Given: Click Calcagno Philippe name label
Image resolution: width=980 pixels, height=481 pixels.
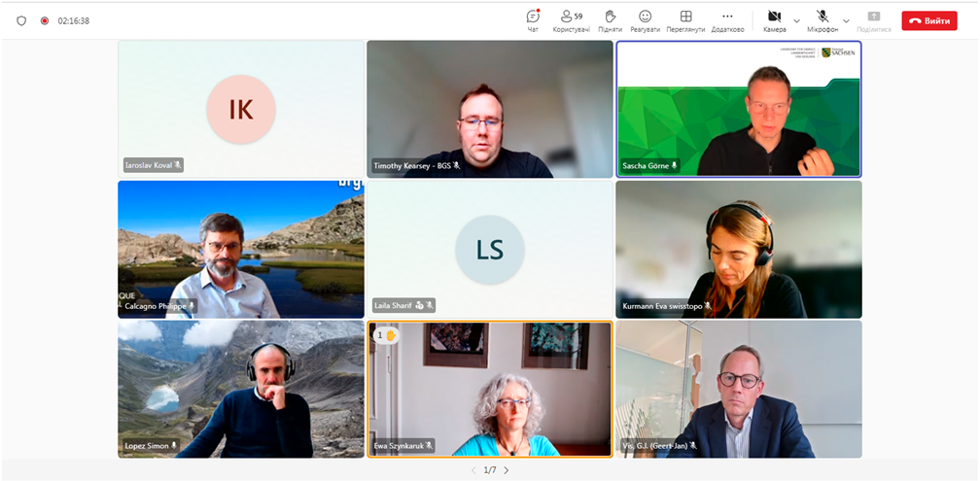Looking at the screenshot, I should [x=156, y=306].
